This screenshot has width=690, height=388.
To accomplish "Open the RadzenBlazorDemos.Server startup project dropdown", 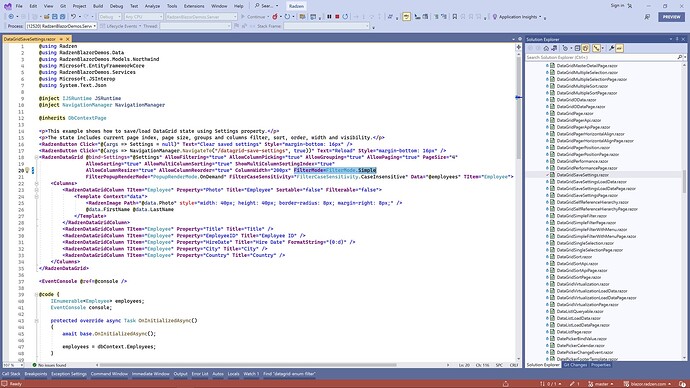I will coord(201,17).
